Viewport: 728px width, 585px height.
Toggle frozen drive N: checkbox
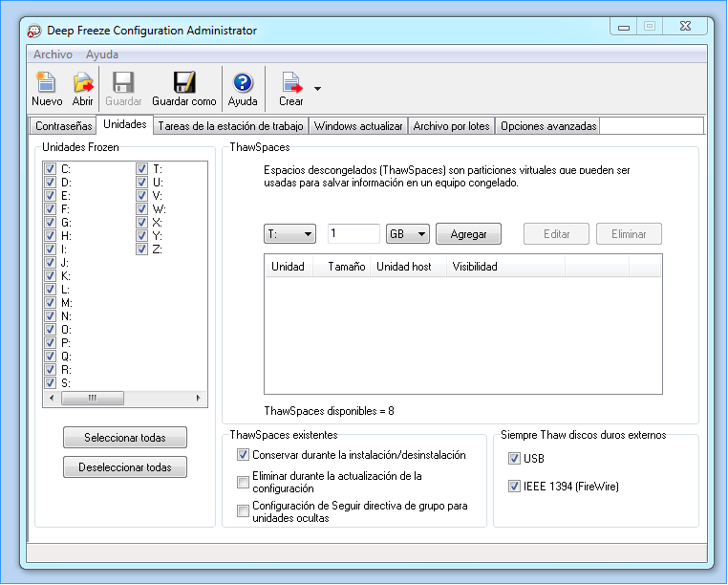(50, 316)
